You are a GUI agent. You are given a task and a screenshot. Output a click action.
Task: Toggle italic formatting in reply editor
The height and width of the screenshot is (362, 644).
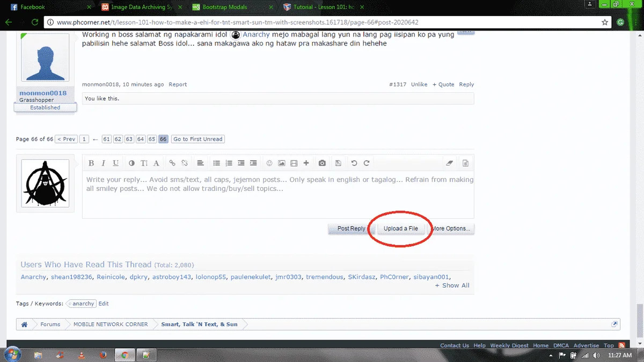pyautogui.click(x=103, y=163)
